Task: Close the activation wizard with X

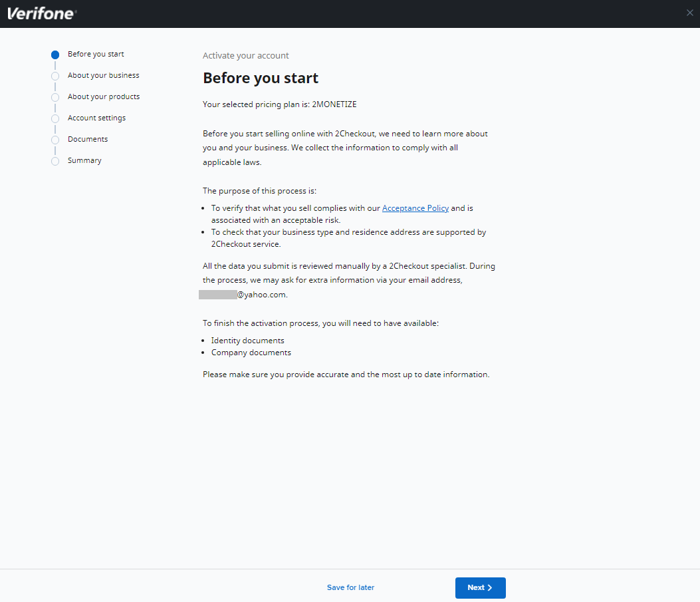Action: point(690,13)
